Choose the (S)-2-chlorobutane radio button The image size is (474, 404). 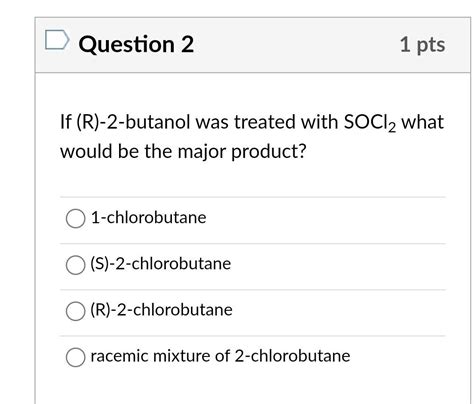(x=75, y=265)
